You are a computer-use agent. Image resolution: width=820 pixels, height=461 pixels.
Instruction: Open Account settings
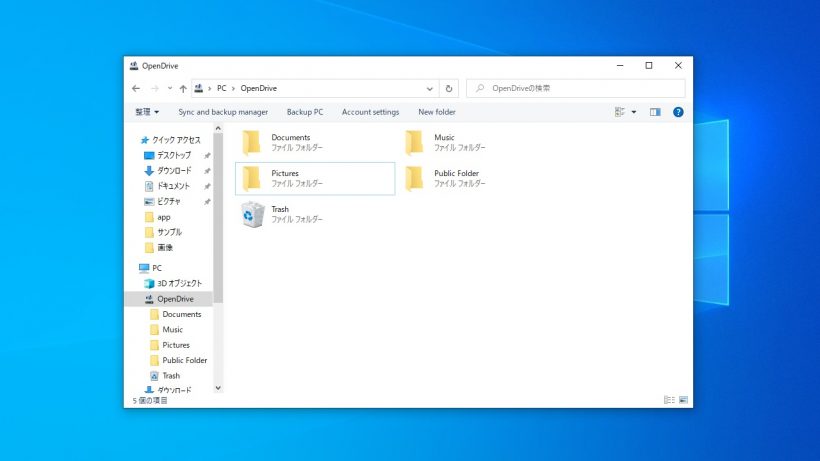(x=370, y=112)
